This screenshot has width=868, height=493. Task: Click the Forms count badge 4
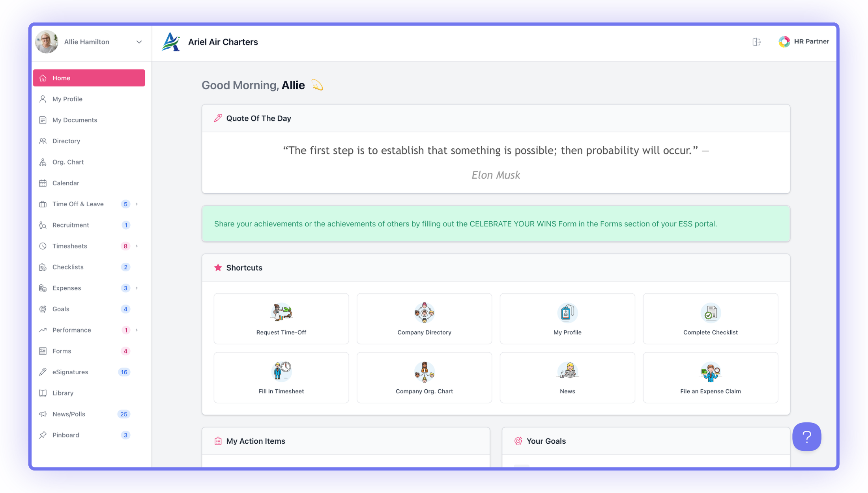pyautogui.click(x=125, y=351)
